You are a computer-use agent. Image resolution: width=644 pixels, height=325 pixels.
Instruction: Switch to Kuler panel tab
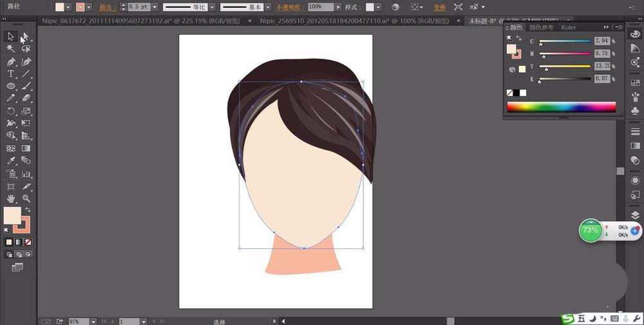coord(569,27)
